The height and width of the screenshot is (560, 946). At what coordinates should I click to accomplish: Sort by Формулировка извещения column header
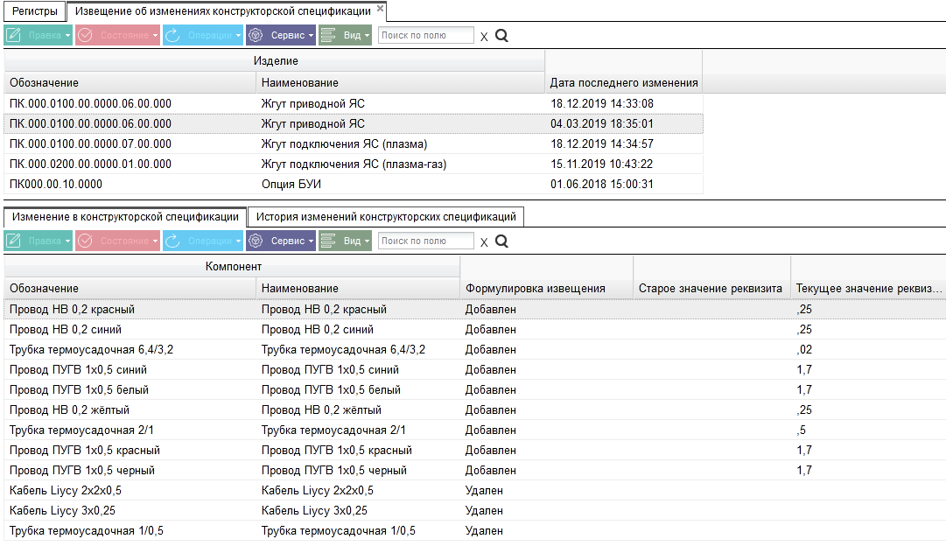click(547, 289)
